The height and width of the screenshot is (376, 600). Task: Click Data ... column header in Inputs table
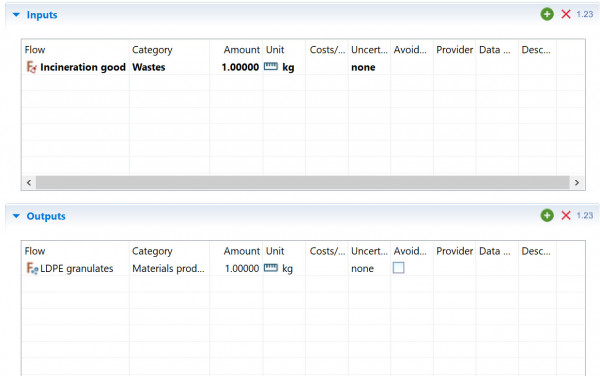coord(495,50)
